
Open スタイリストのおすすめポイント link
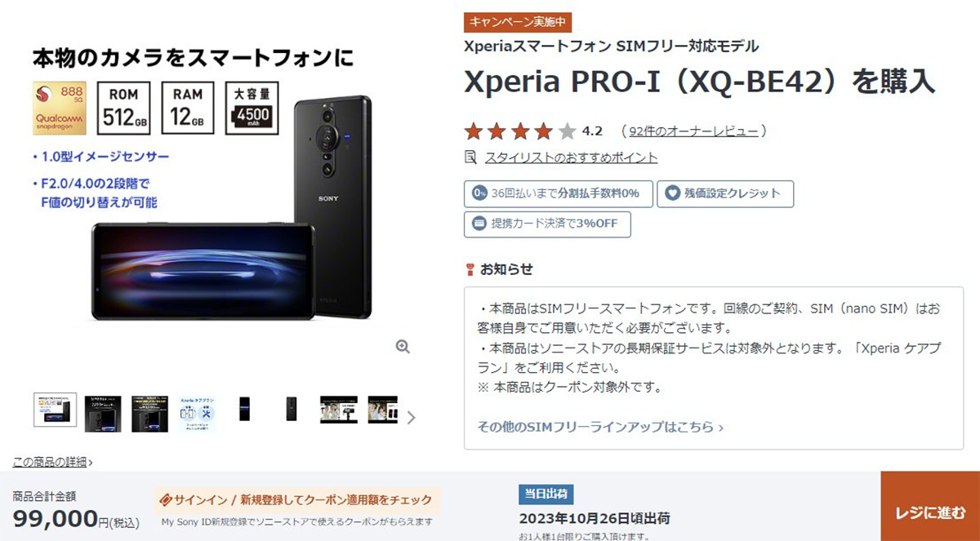coord(571,157)
